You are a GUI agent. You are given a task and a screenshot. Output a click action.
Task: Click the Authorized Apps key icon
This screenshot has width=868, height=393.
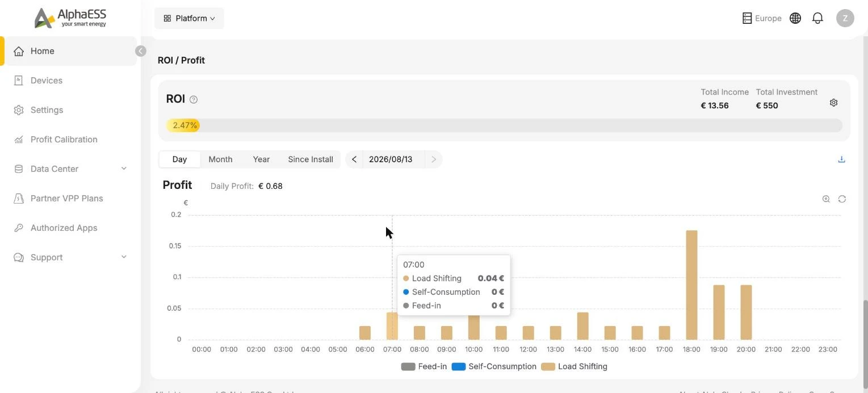(x=19, y=228)
